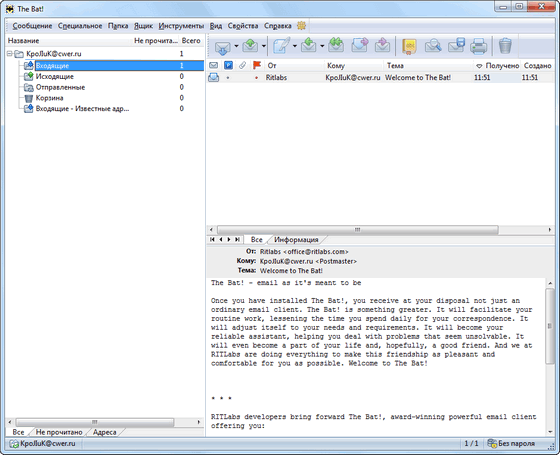Click the Save message floppy envelope icon
This screenshot has height=455, width=560.
456,46
